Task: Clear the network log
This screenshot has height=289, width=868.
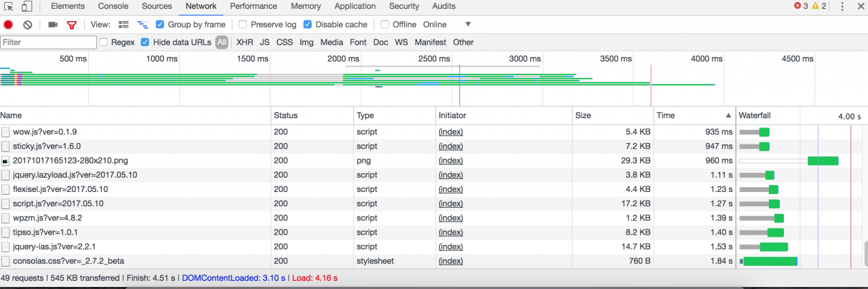Action: pyautogui.click(x=27, y=24)
